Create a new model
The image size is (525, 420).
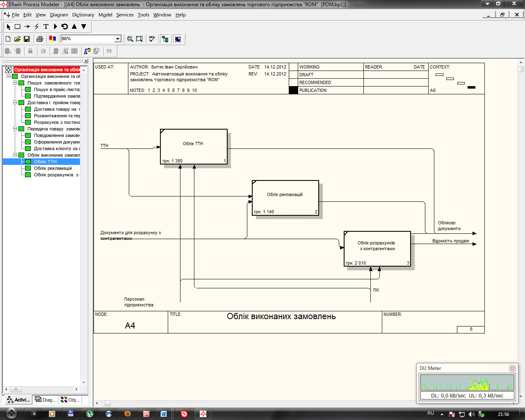pos(8,39)
